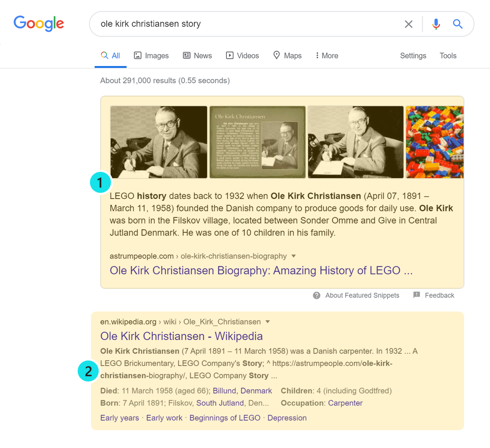This screenshot has height=448, width=490.
Task: Open Ole Kirk Christiansen - Wikipedia link
Action: [181, 336]
